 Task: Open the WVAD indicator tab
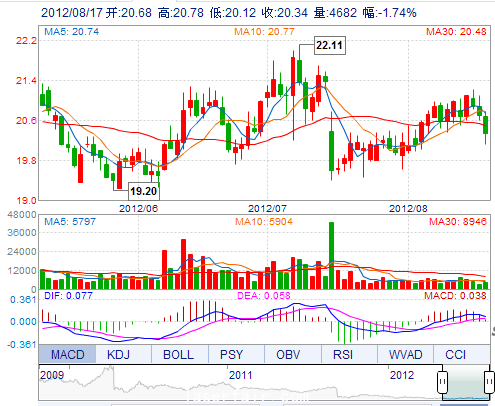(405, 354)
